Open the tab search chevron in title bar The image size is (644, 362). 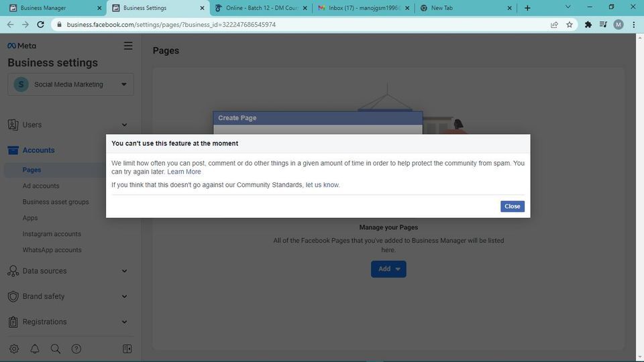click(x=568, y=7)
